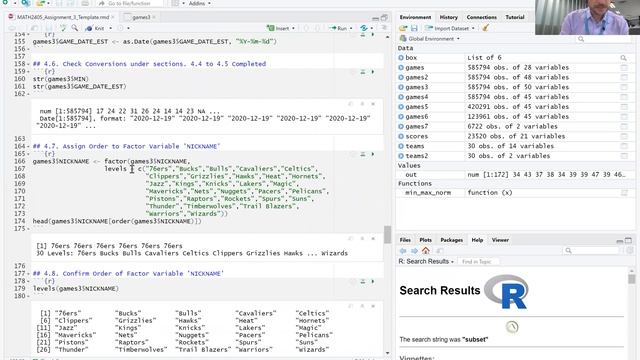Click the Help pane vertical scrollbar
Screen dimensions: 640x360
[632, 279]
